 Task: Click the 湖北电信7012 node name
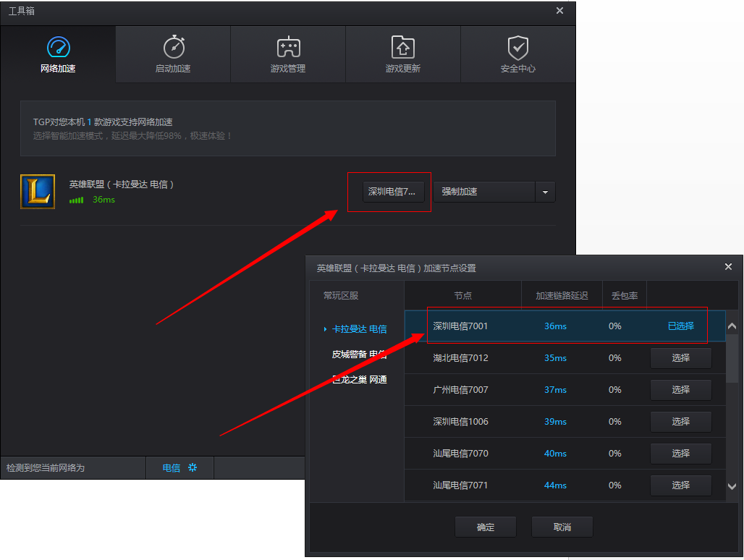(x=460, y=358)
